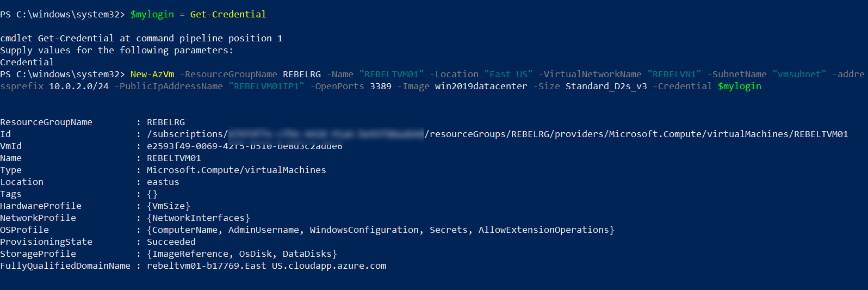
Task: Click the VmId GUID value
Action: tap(244, 146)
